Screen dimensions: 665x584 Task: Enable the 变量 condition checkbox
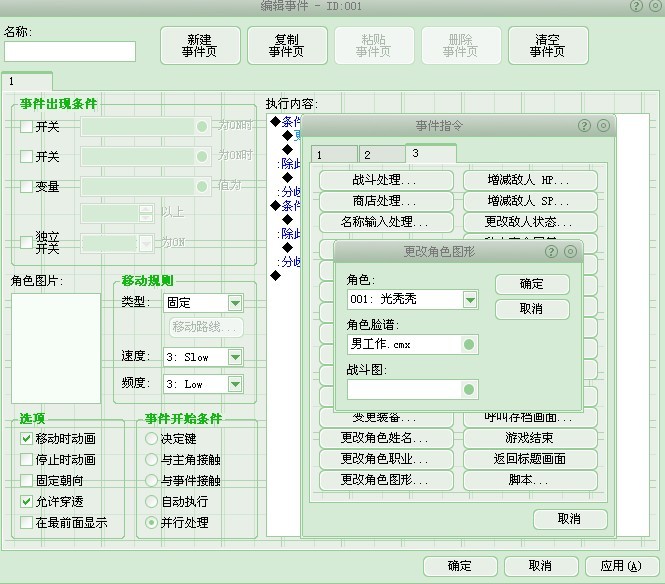(26, 186)
